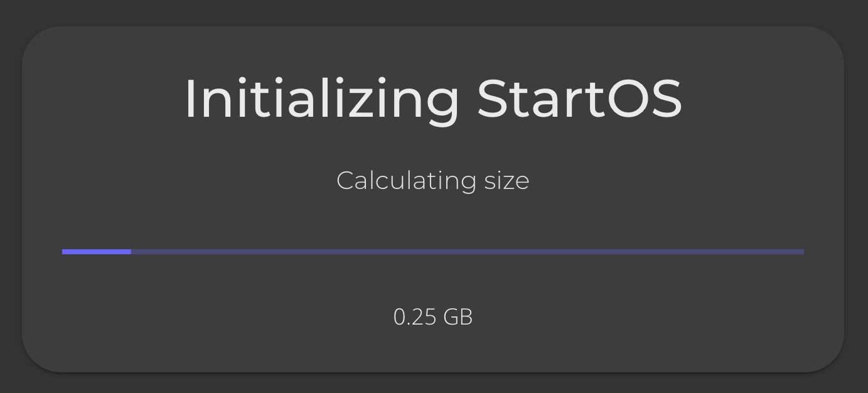Select the word "Initializing" in the title
The height and width of the screenshot is (393, 868).
(x=321, y=99)
